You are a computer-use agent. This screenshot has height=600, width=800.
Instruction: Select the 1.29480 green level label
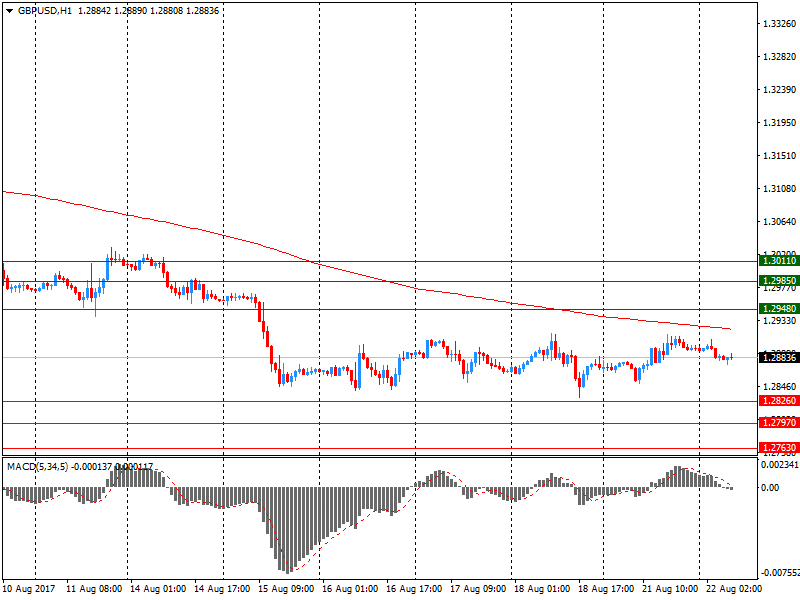779,309
